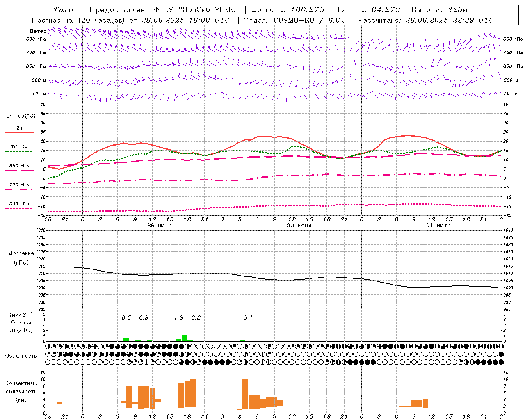Click the latitude value "Широта: 64.279"
The height and width of the screenshot is (420, 525).
click(x=367, y=10)
